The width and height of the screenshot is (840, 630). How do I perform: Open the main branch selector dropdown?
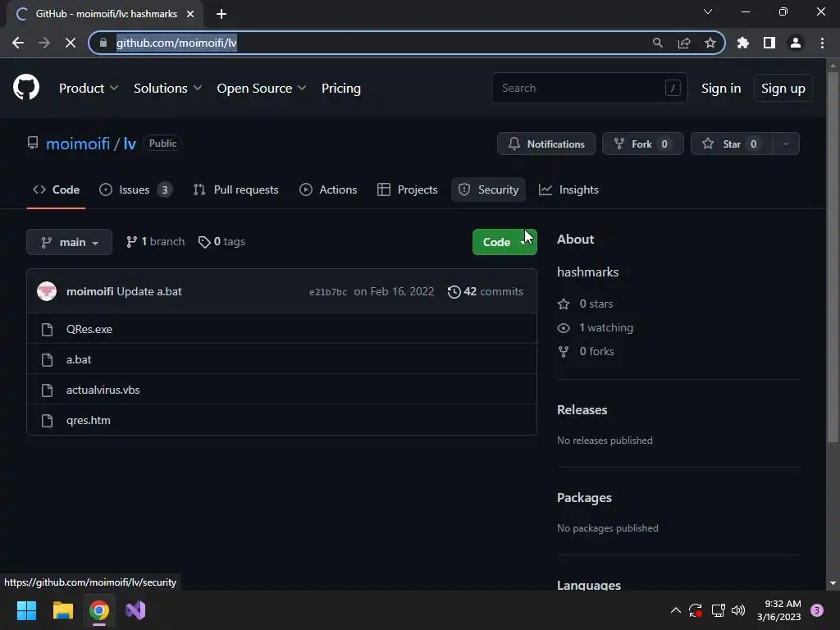click(x=69, y=242)
